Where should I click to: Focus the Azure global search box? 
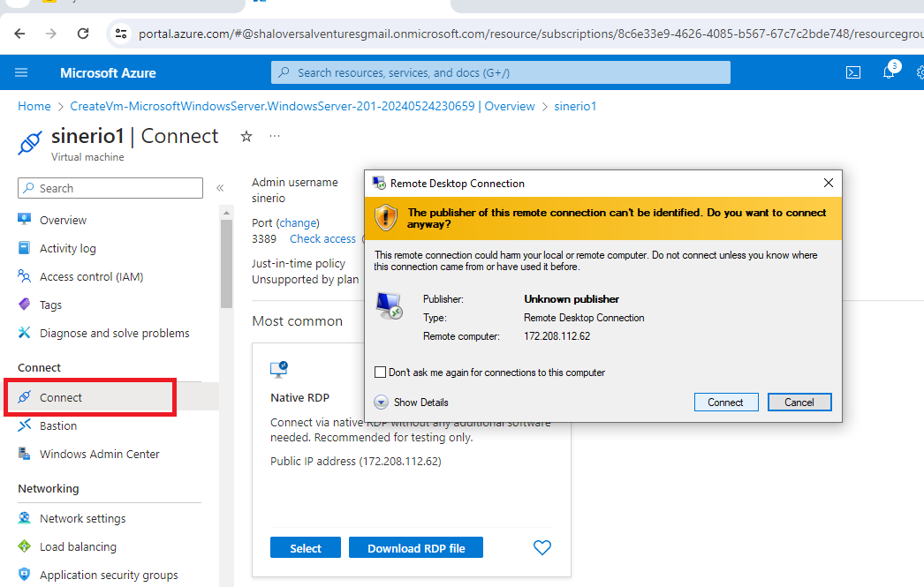500,72
